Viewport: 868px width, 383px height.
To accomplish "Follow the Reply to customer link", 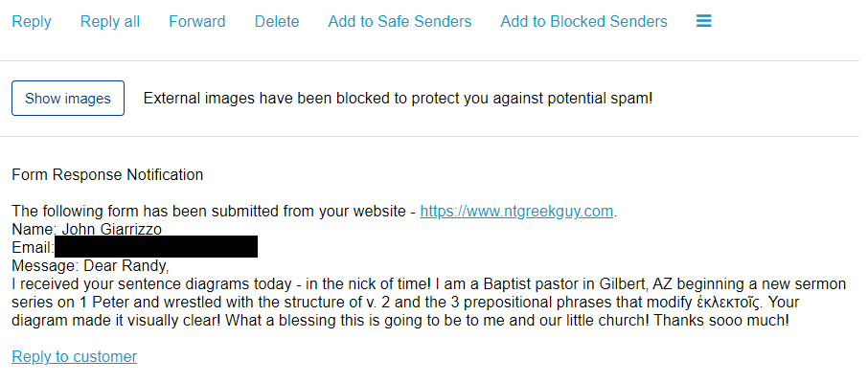I will pos(74,356).
